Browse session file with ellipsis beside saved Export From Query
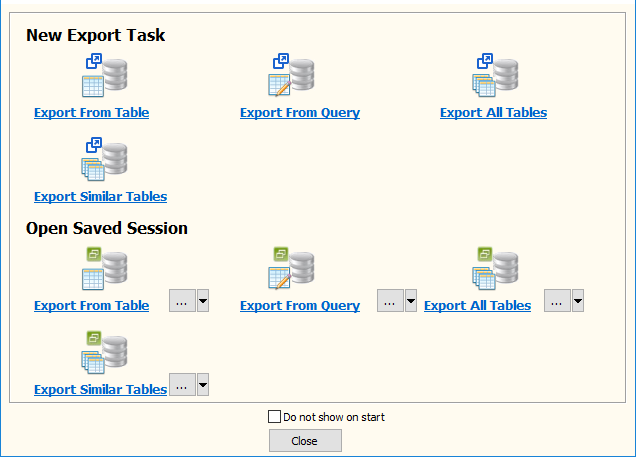Image resolution: width=636 pixels, height=457 pixels. (390, 300)
